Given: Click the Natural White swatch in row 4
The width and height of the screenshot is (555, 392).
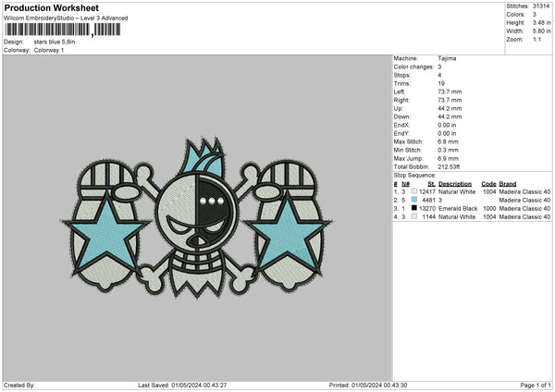Looking at the screenshot, I should [414, 216].
